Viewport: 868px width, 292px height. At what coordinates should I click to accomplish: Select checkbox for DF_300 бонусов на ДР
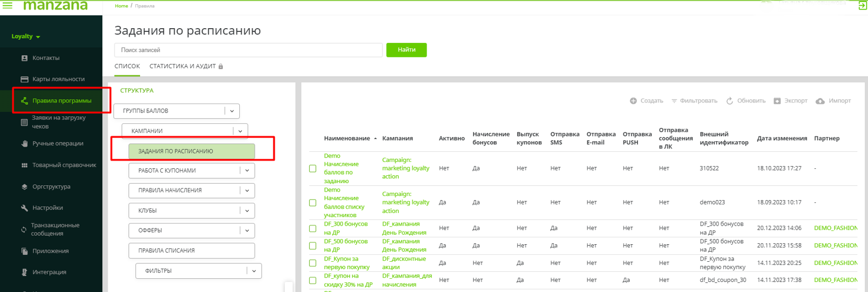point(313,228)
